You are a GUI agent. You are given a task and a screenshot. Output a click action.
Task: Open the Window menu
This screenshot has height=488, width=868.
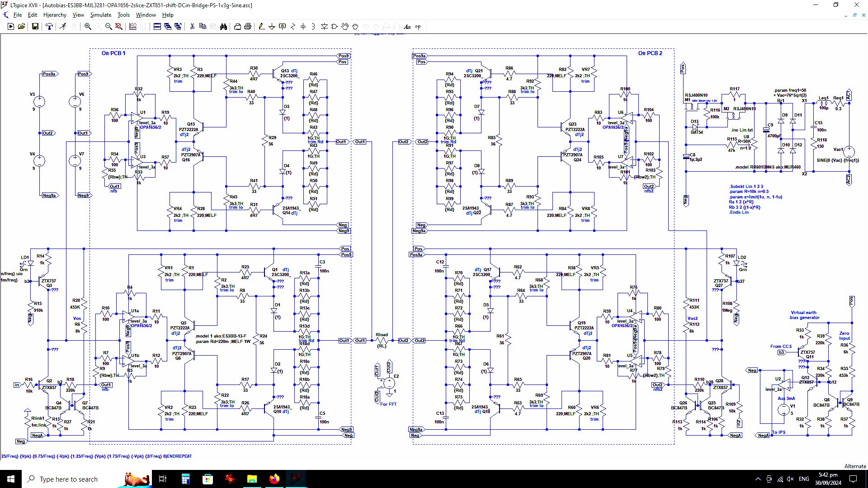coord(146,15)
